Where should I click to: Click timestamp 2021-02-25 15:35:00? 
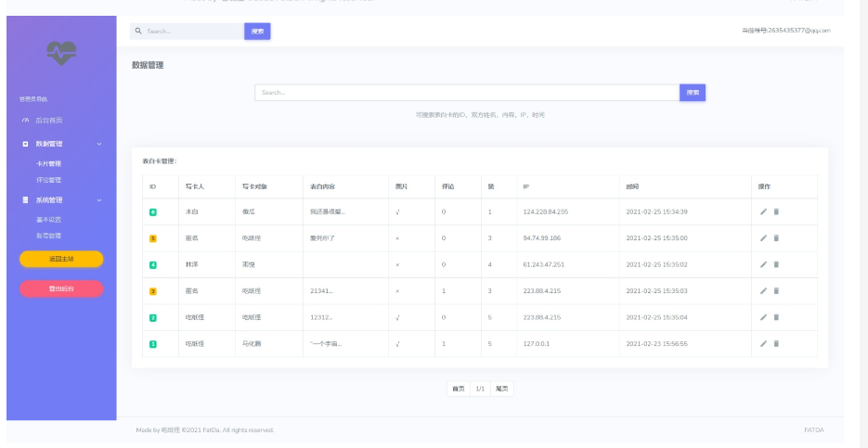[656, 238]
